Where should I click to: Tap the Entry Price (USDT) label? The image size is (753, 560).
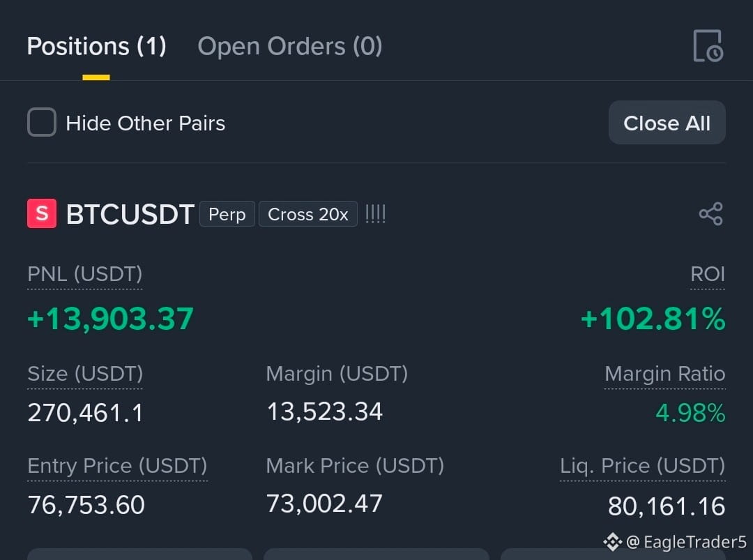pyautogui.click(x=118, y=466)
